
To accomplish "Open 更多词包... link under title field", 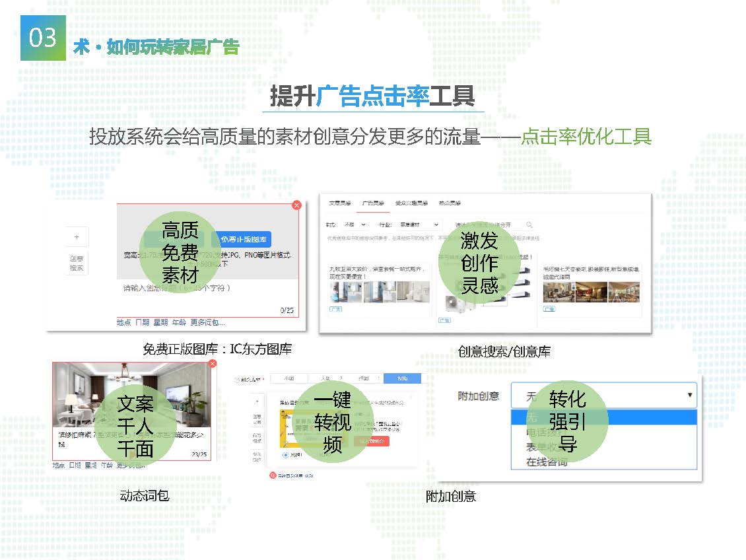I will pyautogui.click(x=207, y=322).
